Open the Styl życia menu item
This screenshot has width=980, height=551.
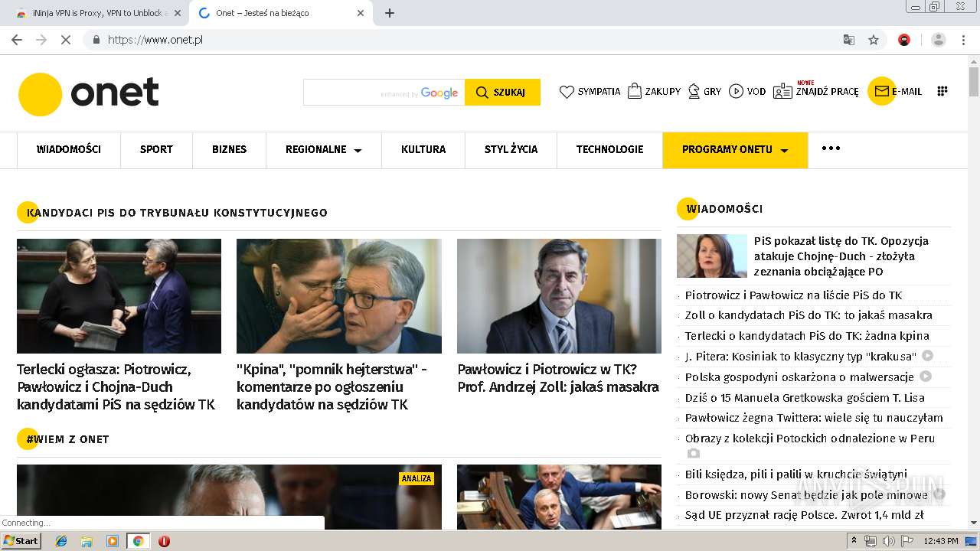[x=511, y=149]
